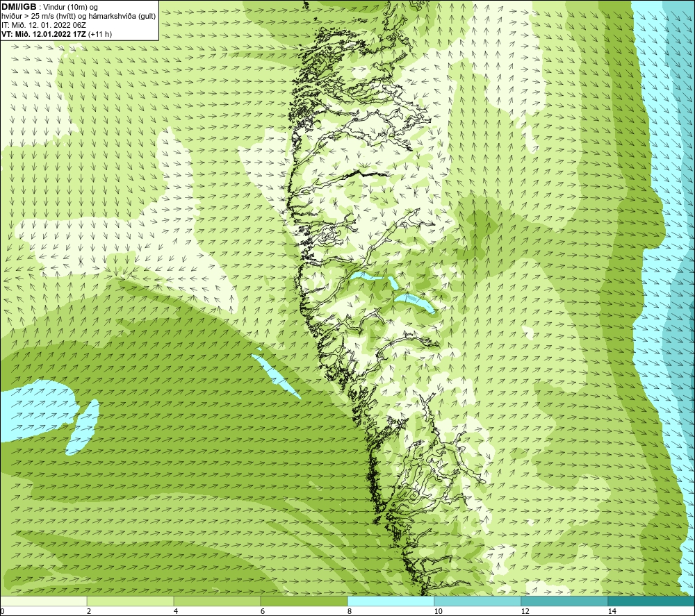Image resolution: width=695 pixels, height=616 pixels.
Task: Click the IT: Mið. 12. 01. 2022 06Z line
Action: 43,25
